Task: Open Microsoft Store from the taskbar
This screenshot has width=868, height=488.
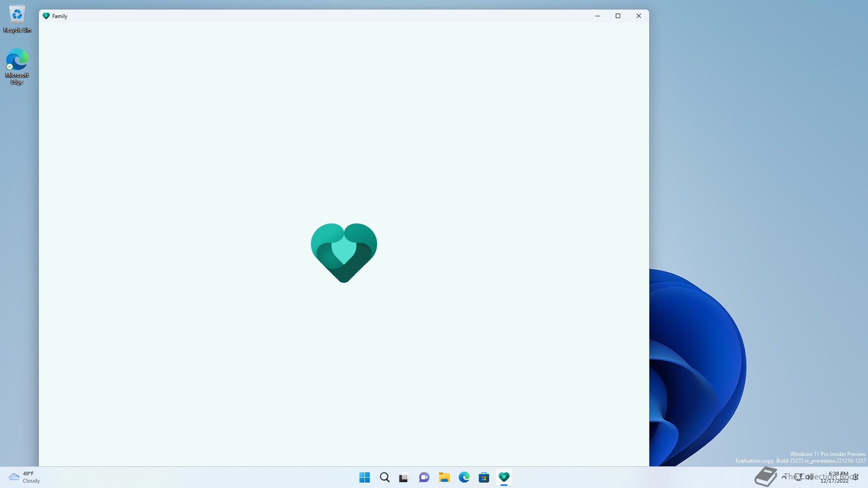Action: (484, 477)
